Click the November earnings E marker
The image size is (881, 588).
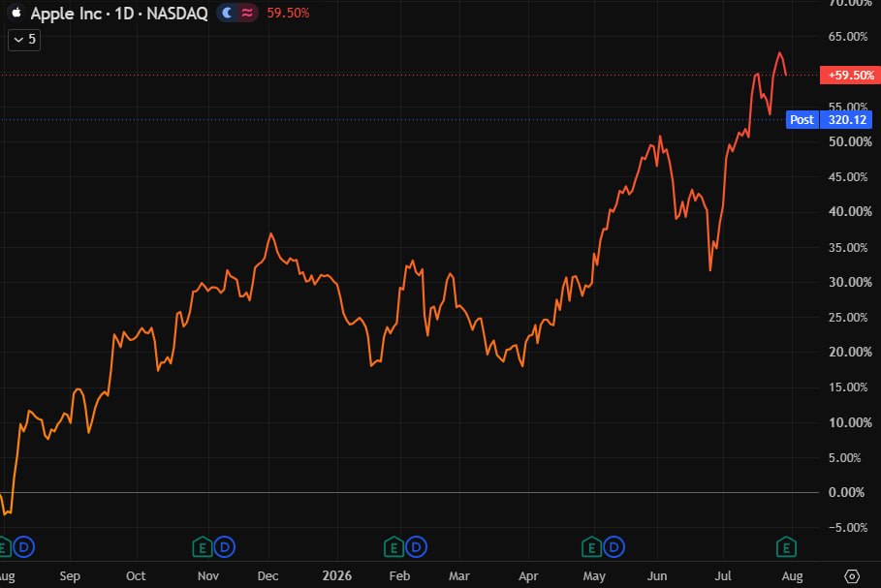coord(203,547)
